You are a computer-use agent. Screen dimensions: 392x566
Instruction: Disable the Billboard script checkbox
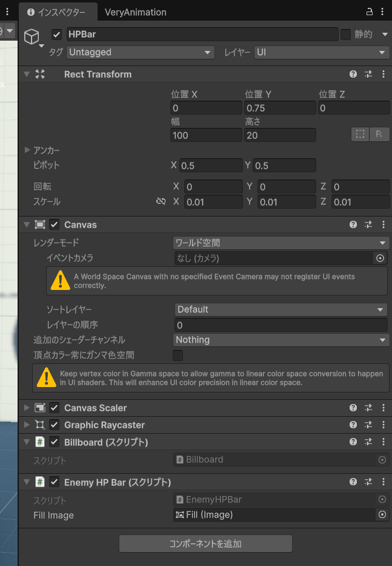click(55, 442)
